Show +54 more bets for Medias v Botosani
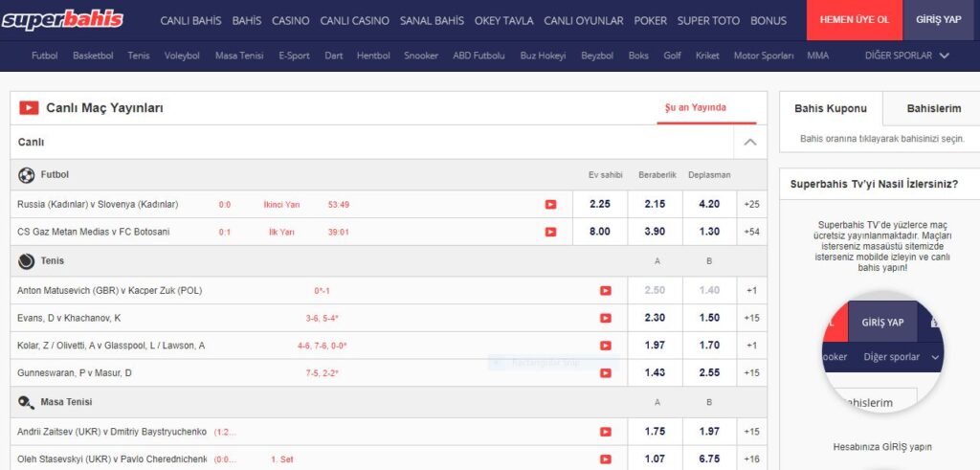 click(751, 232)
